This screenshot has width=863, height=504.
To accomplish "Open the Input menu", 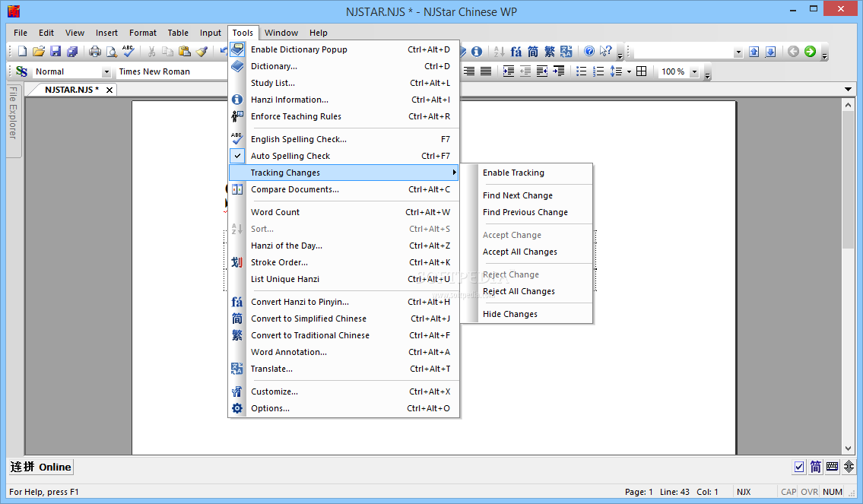I will click(211, 33).
